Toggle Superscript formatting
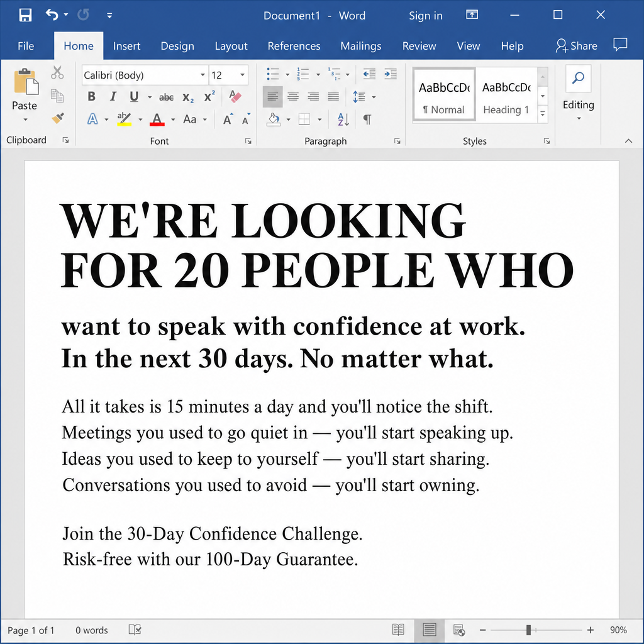 [209, 96]
